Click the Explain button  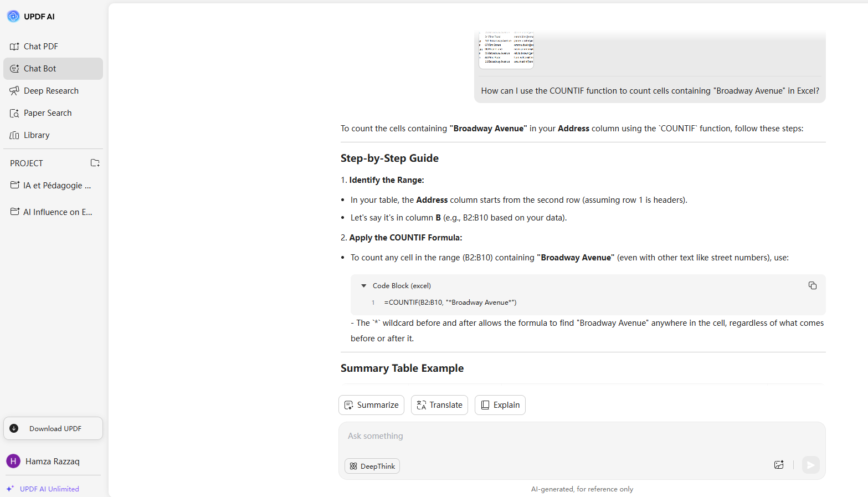tap(500, 405)
